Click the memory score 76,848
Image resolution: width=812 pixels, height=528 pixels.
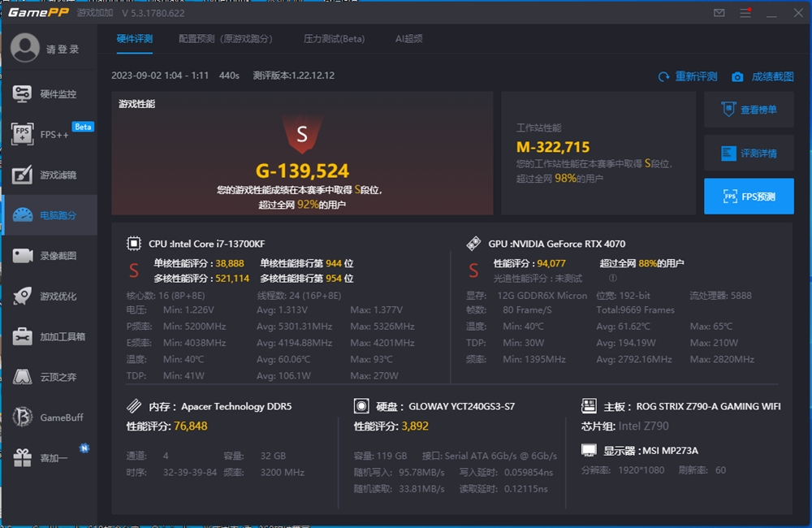191,426
